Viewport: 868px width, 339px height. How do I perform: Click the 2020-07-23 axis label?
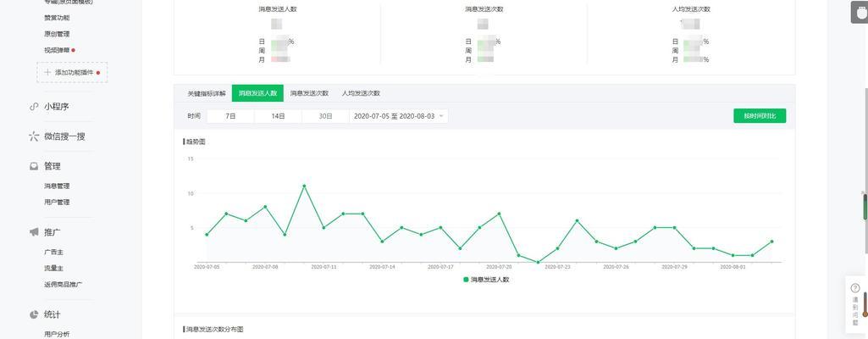(x=557, y=267)
